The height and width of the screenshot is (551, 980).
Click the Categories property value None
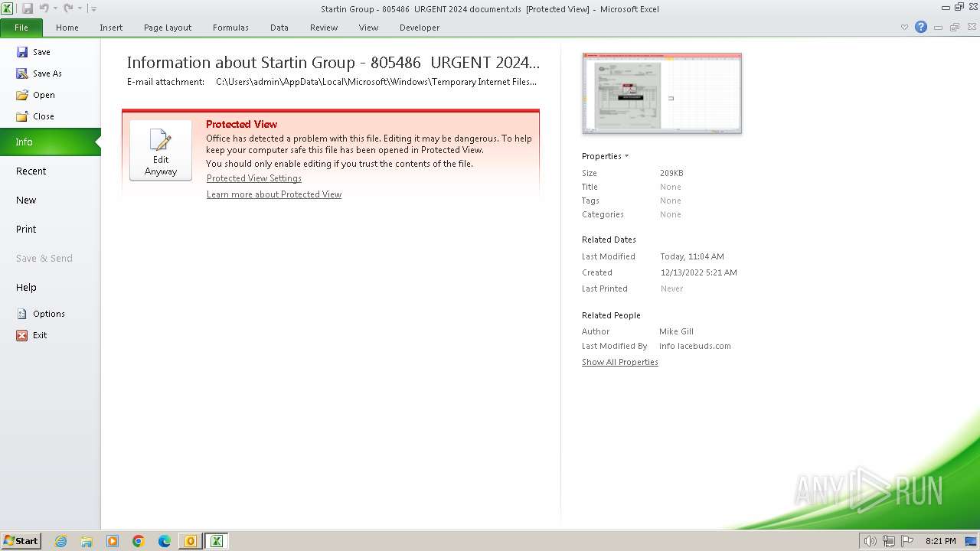point(671,214)
